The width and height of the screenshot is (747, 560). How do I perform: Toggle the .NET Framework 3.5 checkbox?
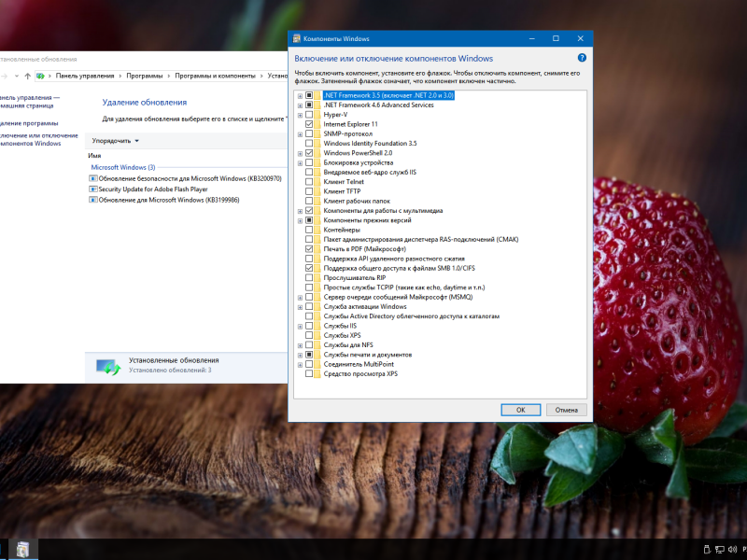(309, 95)
